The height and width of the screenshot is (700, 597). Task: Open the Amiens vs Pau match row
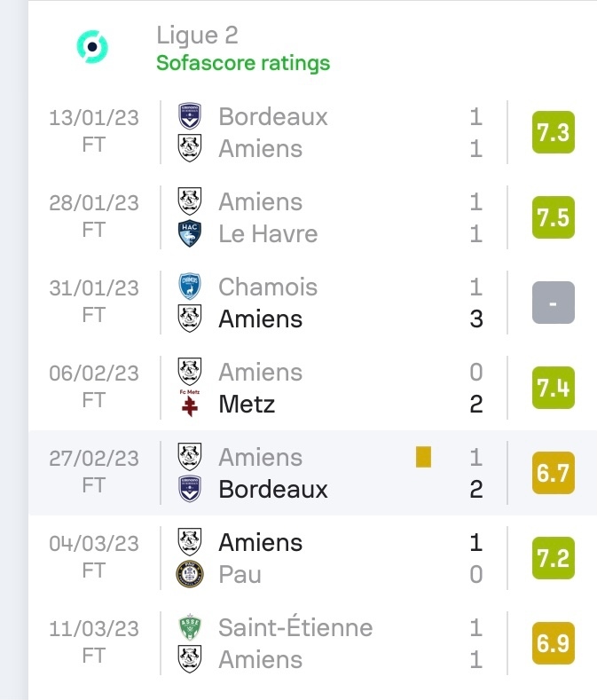pyautogui.click(x=312, y=558)
